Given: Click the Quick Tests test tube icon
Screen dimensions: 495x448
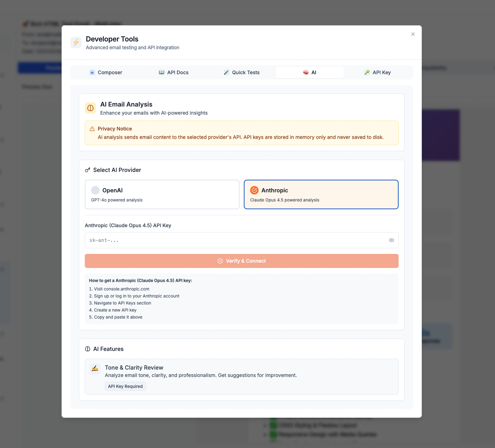Looking at the screenshot, I should pos(226,72).
